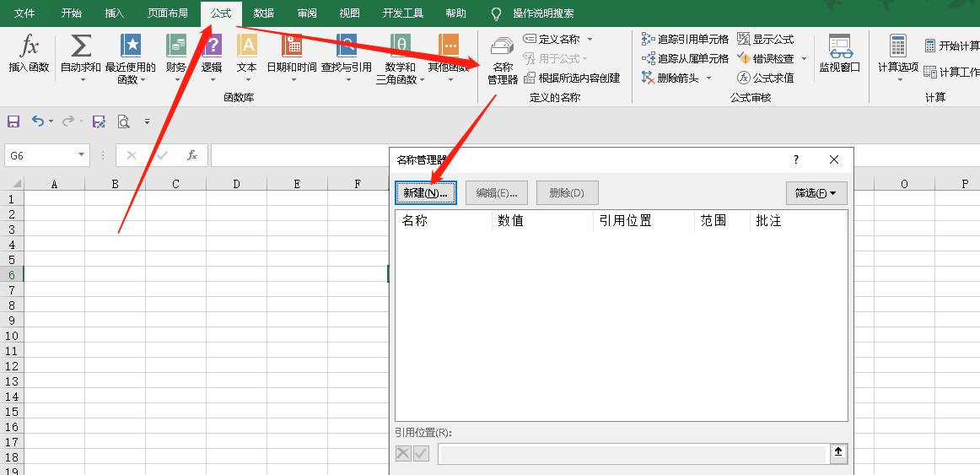Click the 自动求和 sigma icon
Screen dimensions: 980x475
pyautogui.click(x=81, y=46)
